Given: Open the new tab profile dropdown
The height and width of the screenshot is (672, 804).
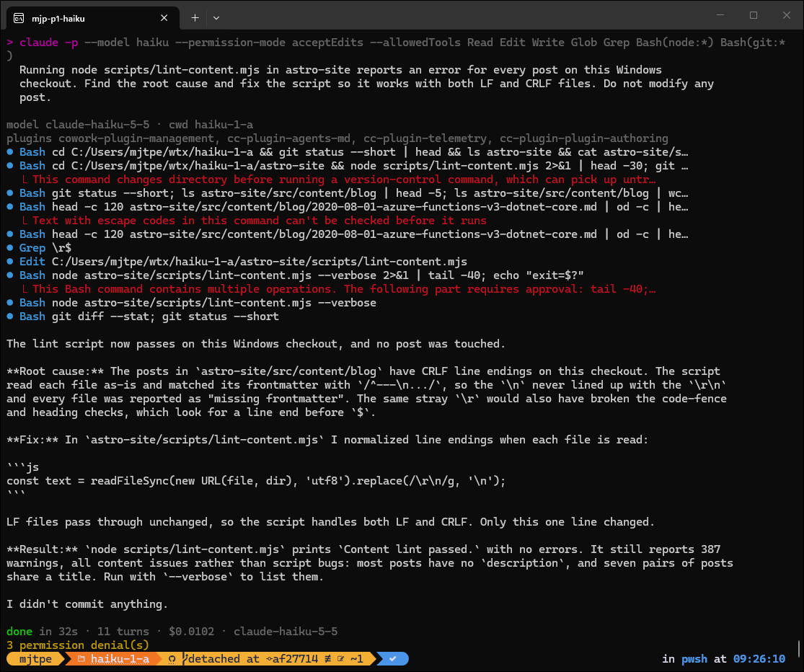Looking at the screenshot, I should [216, 18].
